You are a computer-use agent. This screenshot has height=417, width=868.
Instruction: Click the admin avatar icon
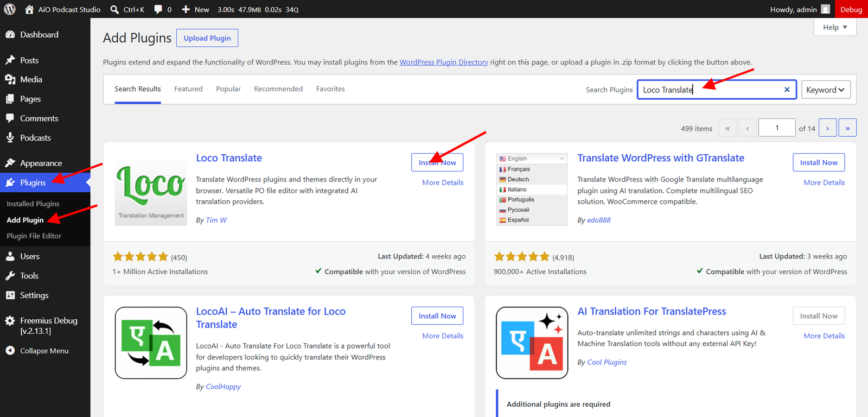click(x=825, y=9)
